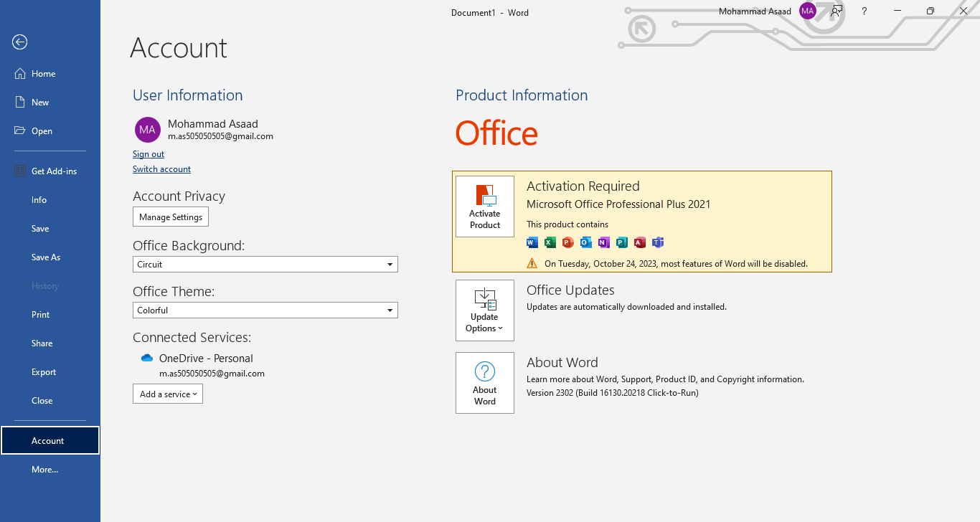Viewport: 980px width, 522px height.
Task: Click the Outlook app icon in product list
Action: (586, 242)
